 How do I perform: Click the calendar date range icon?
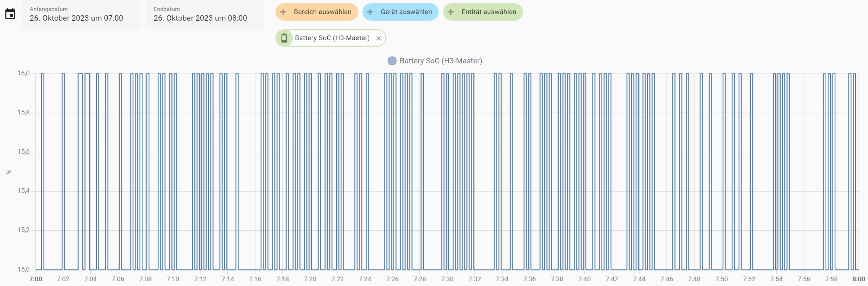[10, 14]
